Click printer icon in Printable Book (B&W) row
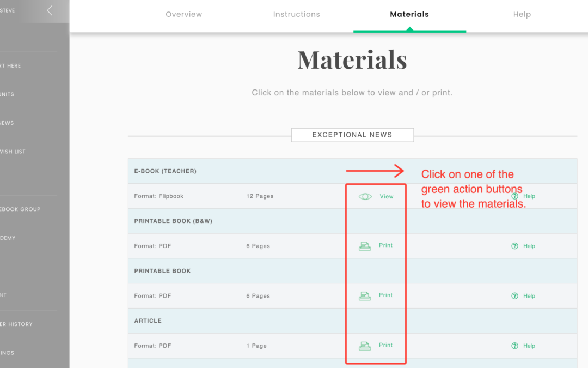Image resolution: width=588 pixels, height=368 pixels. click(x=365, y=246)
